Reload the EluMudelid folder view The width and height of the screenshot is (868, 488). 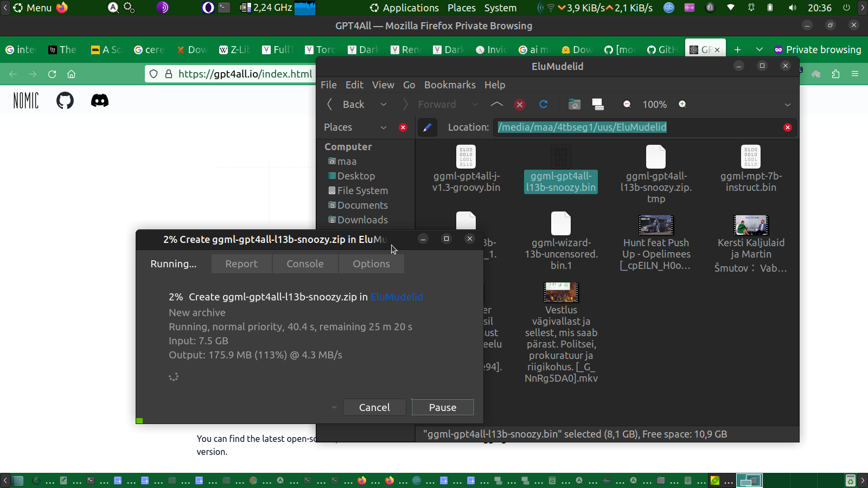[x=543, y=104]
